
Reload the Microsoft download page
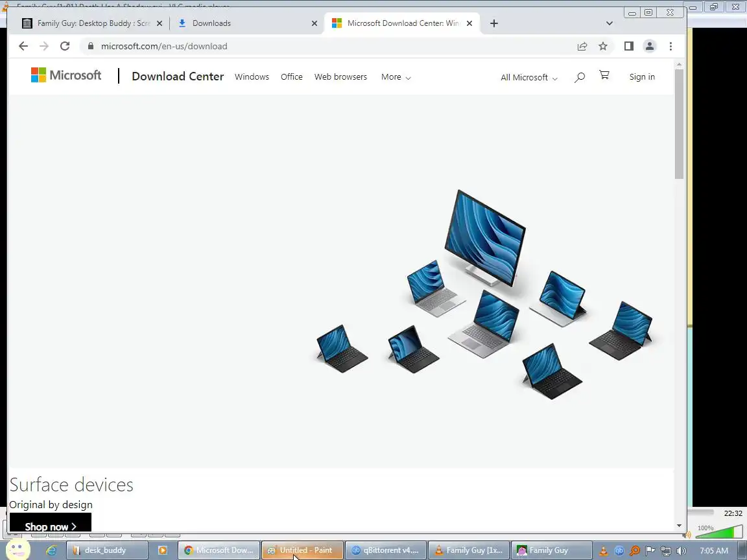click(65, 46)
